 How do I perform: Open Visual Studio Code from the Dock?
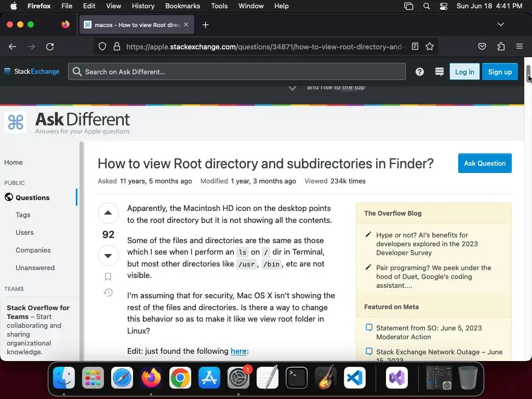coord(355,378)
